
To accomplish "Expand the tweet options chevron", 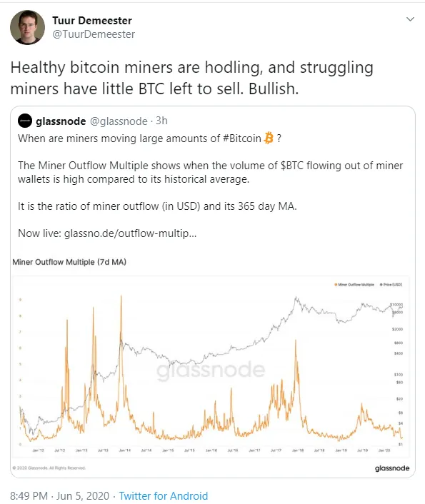I will coord(410,19).
